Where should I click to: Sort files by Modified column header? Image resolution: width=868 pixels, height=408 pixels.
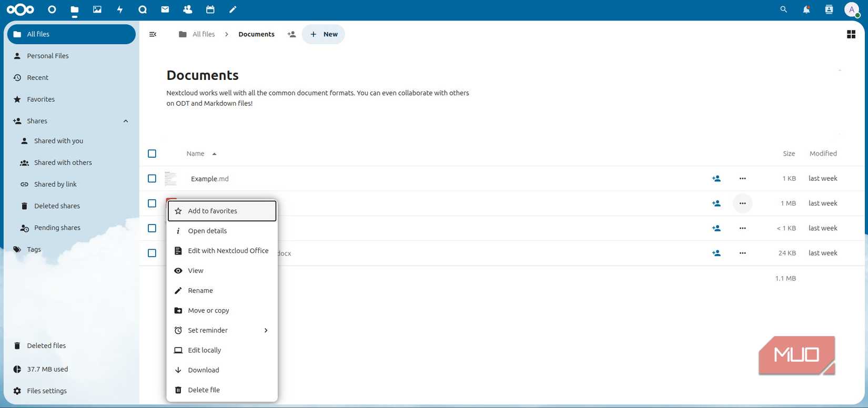pos(823,154)
